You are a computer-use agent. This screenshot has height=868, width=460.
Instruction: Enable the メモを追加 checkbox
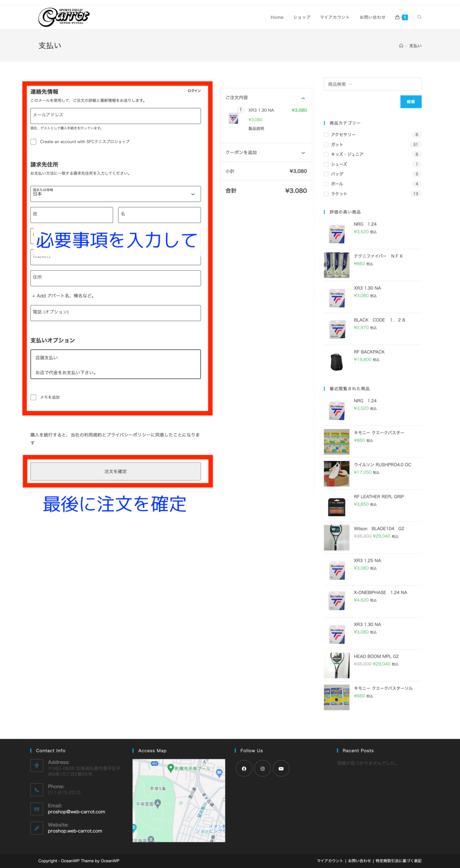click(x=33, y=397)
